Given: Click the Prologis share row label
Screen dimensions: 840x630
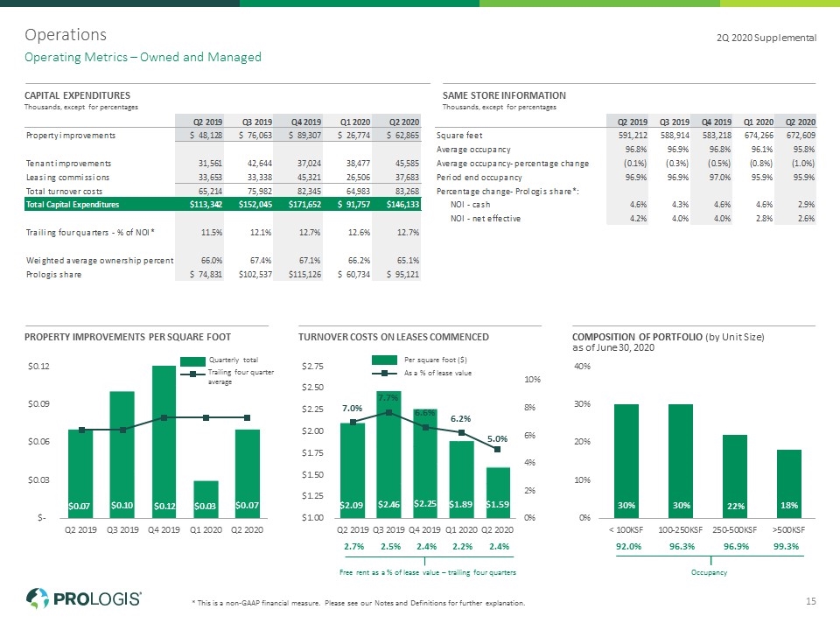Looking at the screenshot, I should tap(53, 274).
